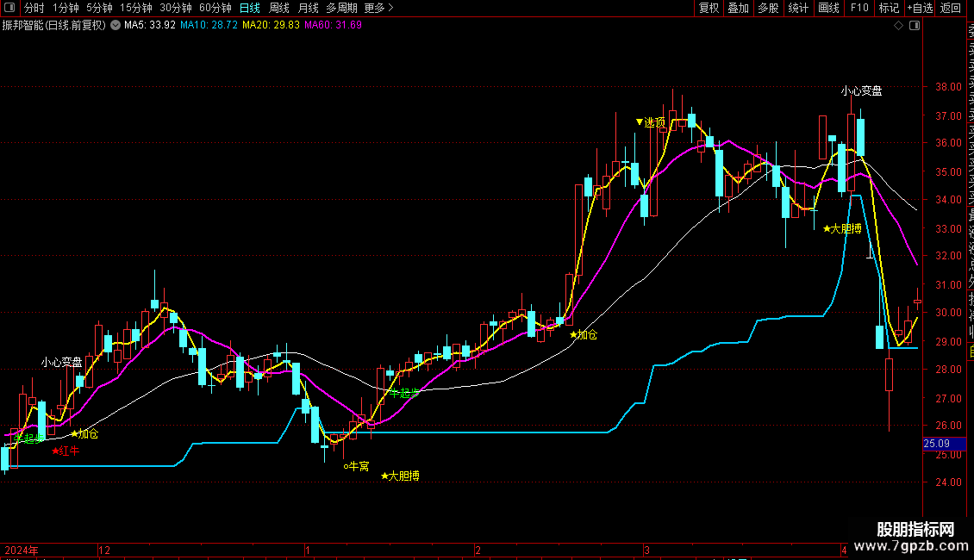Screen dimensions: 974x560
Task: Click the 振邦智能(日线.前复权) title
Action: (x=54, y=26)
